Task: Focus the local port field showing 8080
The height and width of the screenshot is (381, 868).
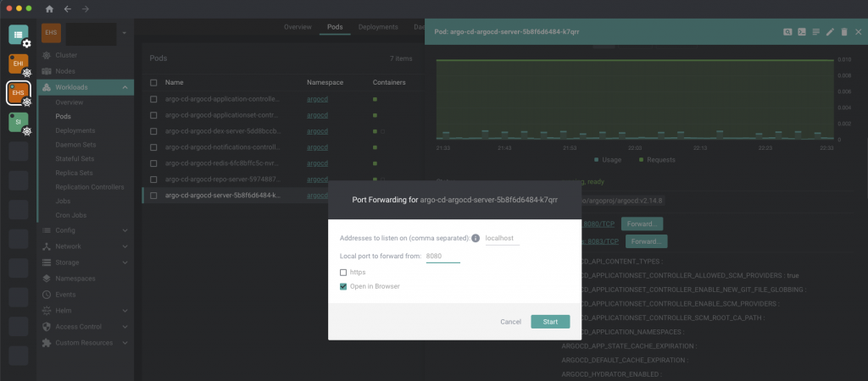Action: (x=442, y=256)
